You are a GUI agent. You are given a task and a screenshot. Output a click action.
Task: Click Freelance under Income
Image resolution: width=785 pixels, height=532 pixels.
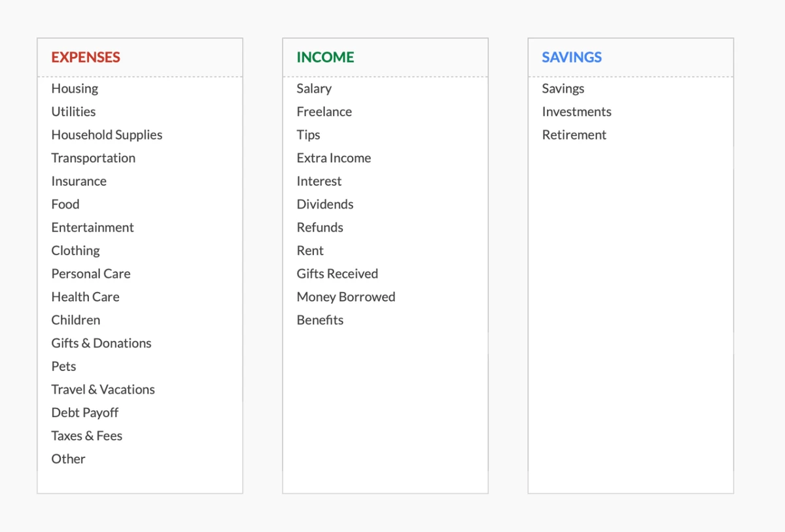(324, 112)
